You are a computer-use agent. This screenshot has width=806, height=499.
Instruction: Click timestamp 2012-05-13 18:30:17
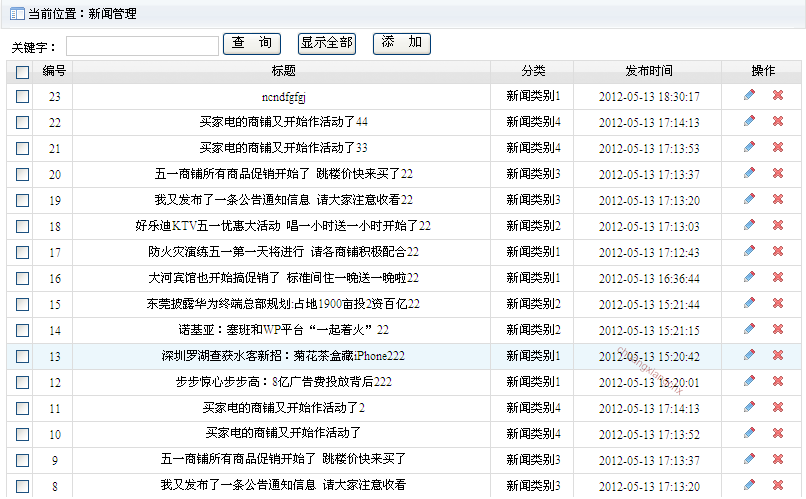tap(649, 97)
